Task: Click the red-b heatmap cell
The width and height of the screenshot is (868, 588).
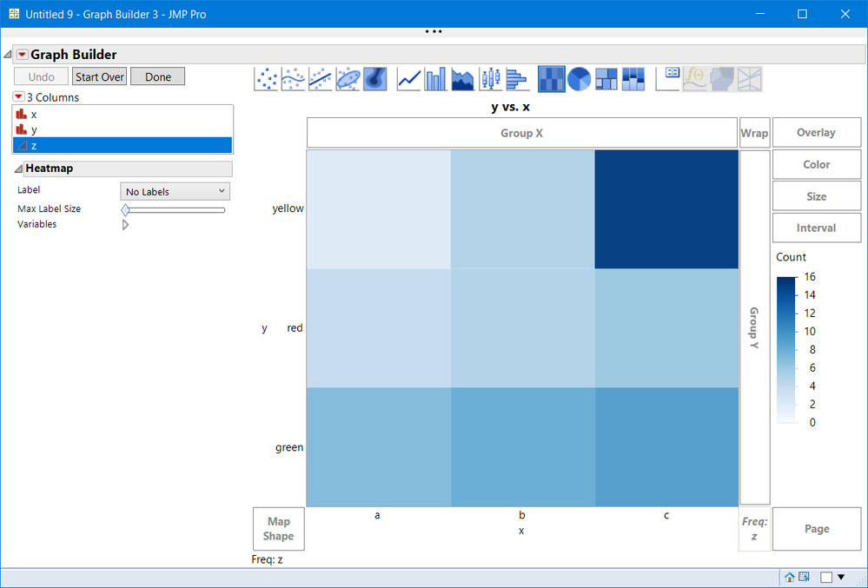Action: pos(522,328)
